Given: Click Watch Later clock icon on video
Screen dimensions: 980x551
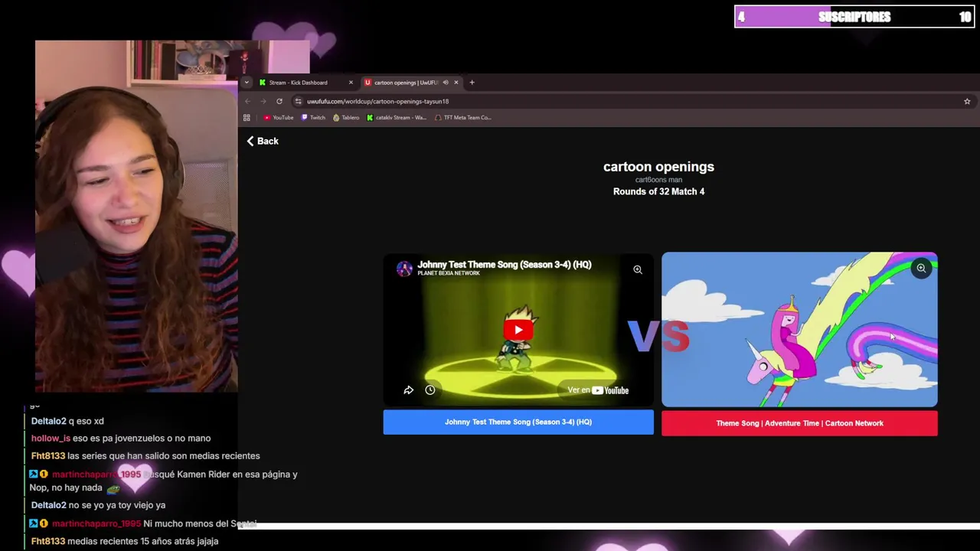Looking at the screenshot, I should click(430, 390).
